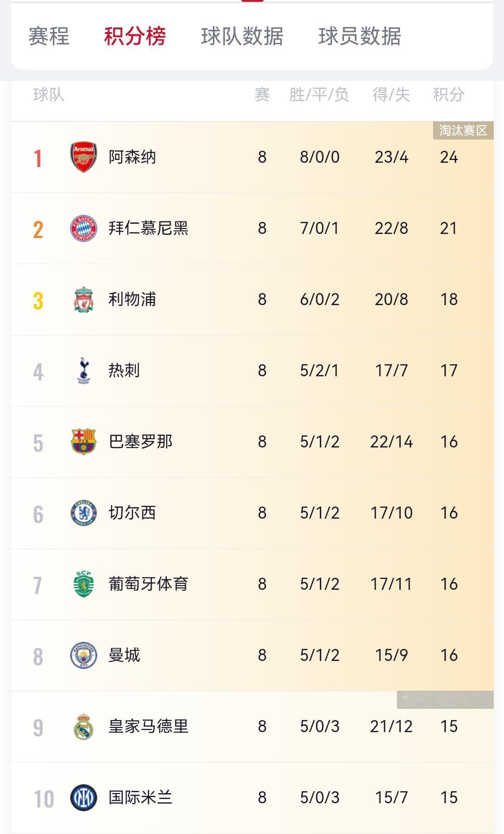Click the Chelsea lion badge
The image size is (504, 834).
[x=84, y=513]
